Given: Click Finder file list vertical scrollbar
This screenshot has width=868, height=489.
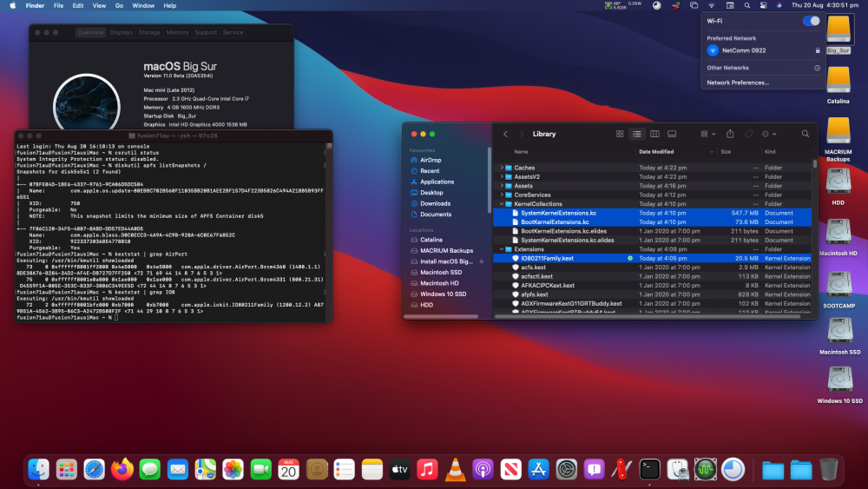Looking at the screenshot, I should (x=814, y=164).
